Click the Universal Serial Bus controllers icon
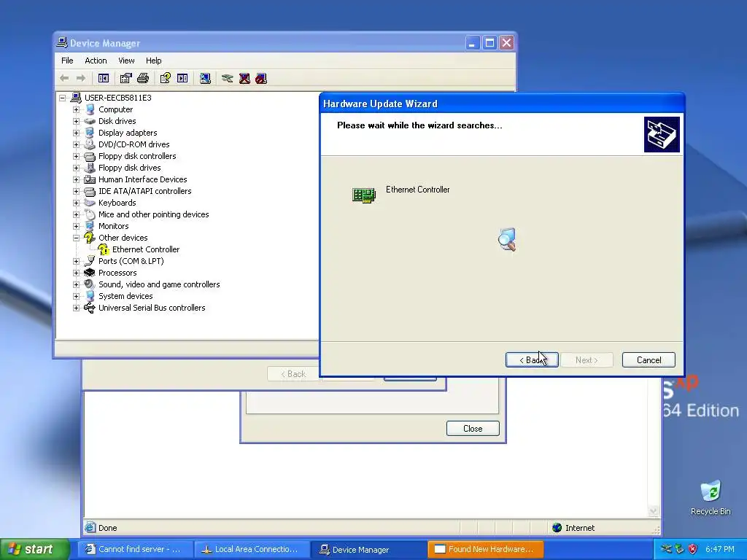The image size is (747, 560). (90, 308)
